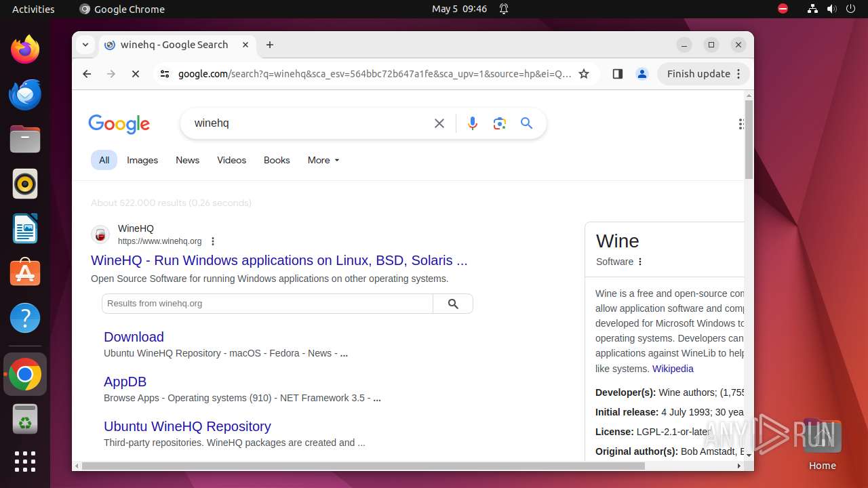Stop loading the page
868x488 pixels.
(136, 74)
